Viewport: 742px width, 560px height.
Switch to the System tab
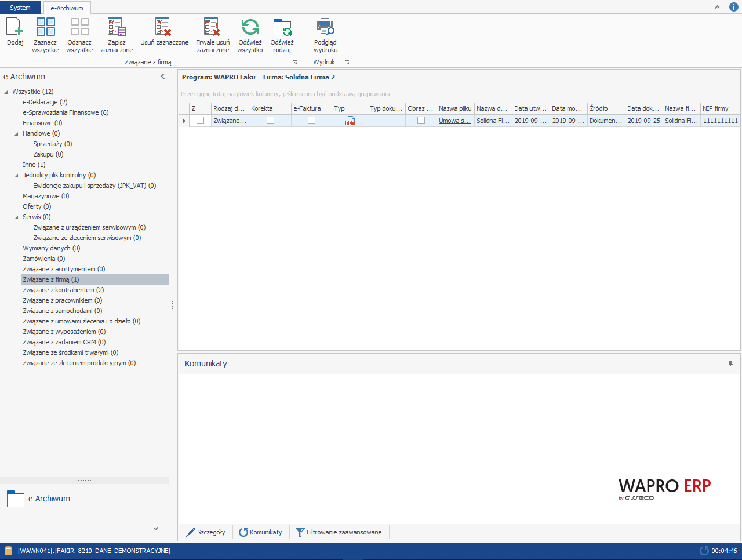point(20,8)
